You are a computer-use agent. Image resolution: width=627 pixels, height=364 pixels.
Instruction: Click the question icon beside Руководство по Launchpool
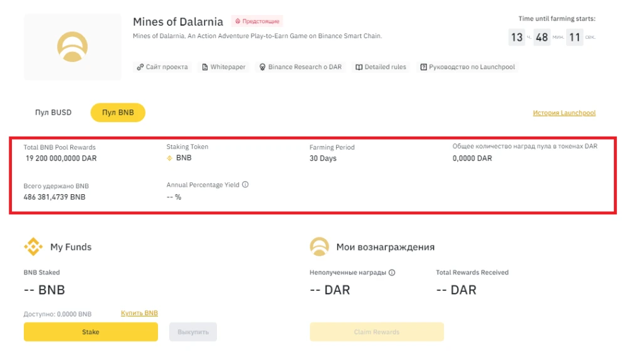(423, 67)
